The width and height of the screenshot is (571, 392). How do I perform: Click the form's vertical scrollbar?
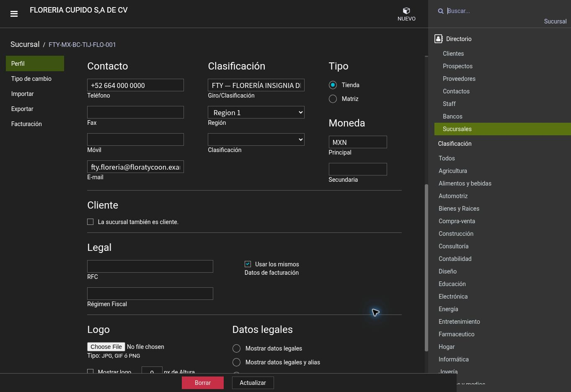(426, 268)
